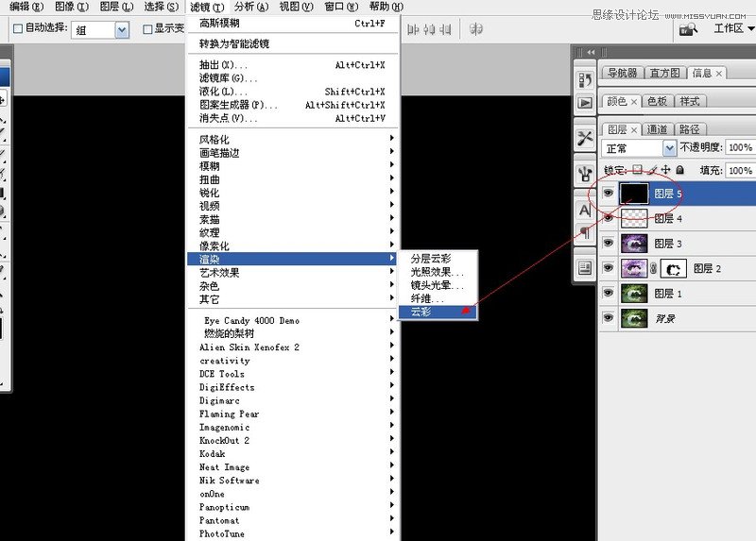Open the 窗口(W) menu
The image size is (756, 541).
click(341, 7)
